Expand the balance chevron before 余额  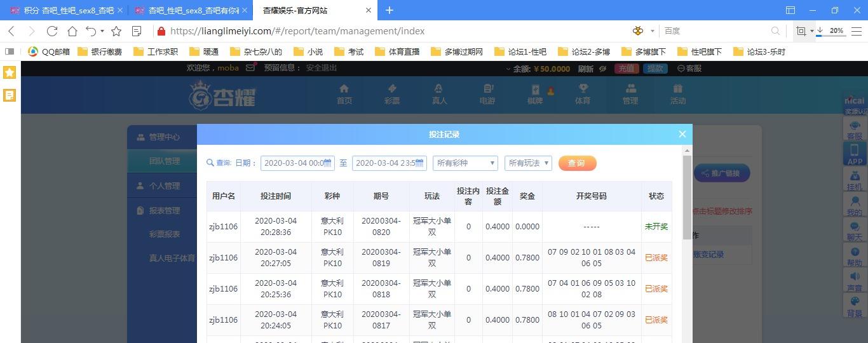click(x=507, y=69)
